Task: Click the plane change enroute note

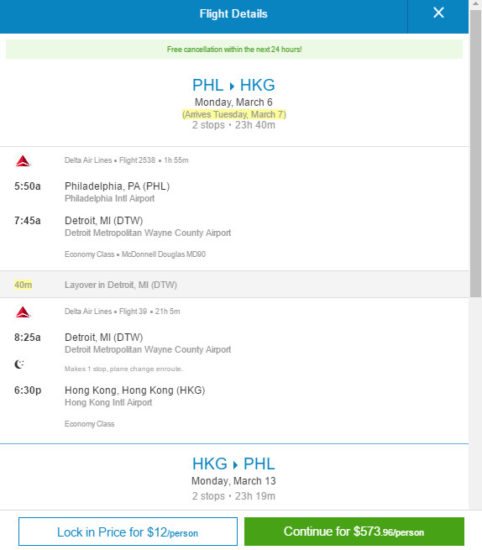Action: (x=124, y=369)
